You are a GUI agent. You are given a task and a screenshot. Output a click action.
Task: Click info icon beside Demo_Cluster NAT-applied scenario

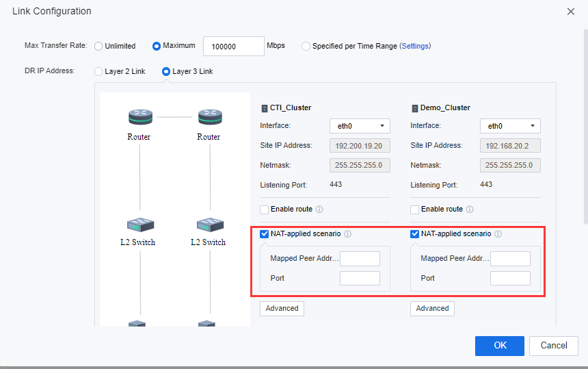498,234
